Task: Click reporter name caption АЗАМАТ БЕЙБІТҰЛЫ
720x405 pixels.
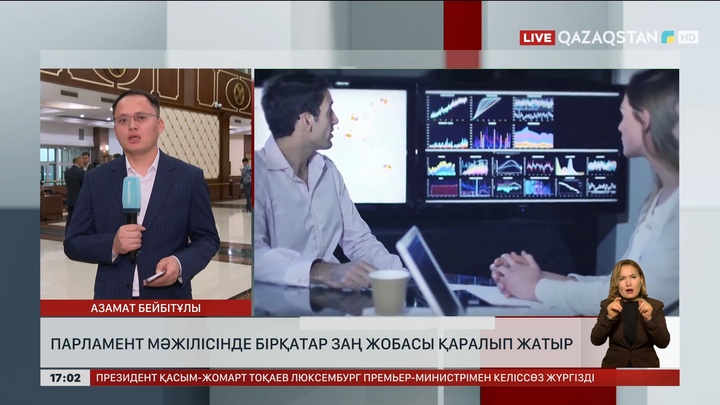Action: click(x=146, y=308)
